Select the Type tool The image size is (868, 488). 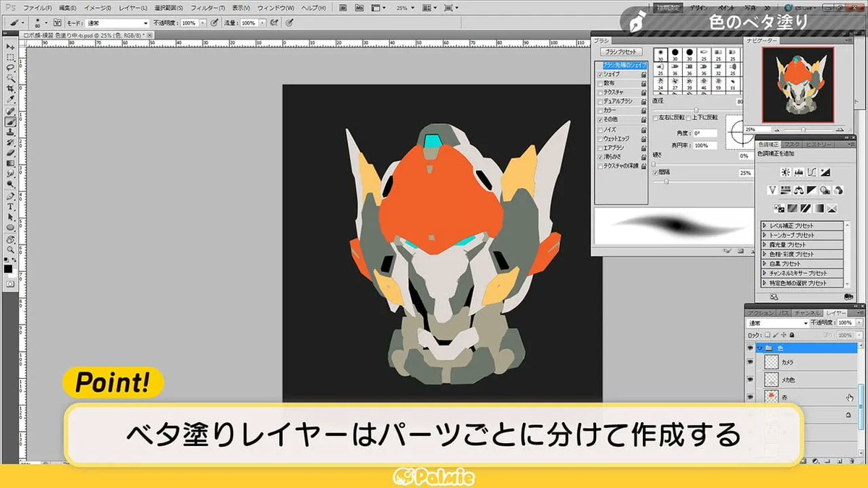point(10,206)
